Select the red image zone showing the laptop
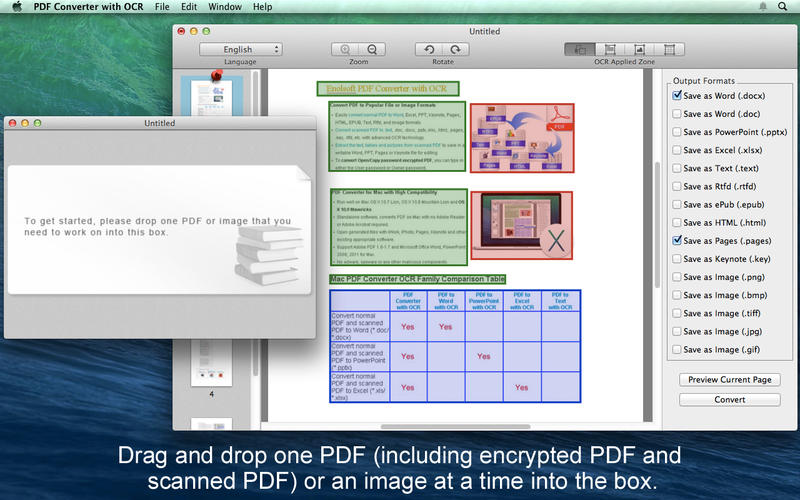 (521, 225)
